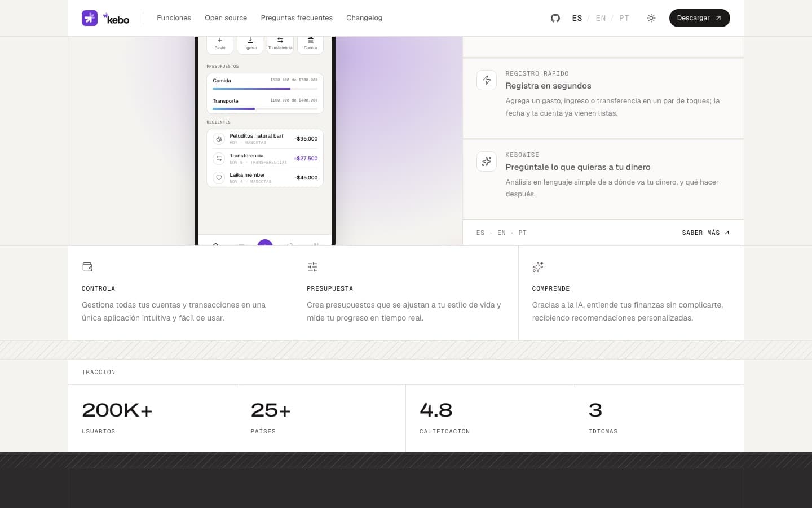Click the lightning bolt Registro rápido icon
Screen dimensions: 812x508
pos(487,80)
